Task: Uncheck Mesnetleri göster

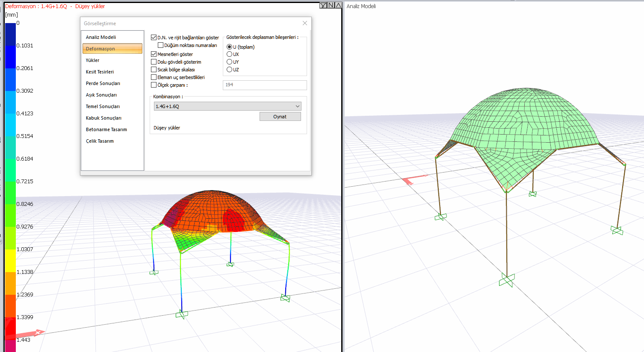Action: coord(154,54)
